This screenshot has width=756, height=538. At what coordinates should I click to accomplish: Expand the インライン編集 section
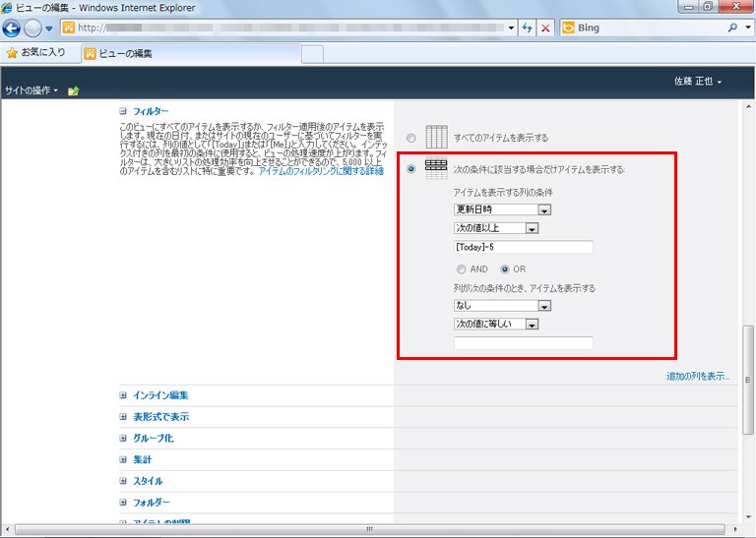click(123, 395)
